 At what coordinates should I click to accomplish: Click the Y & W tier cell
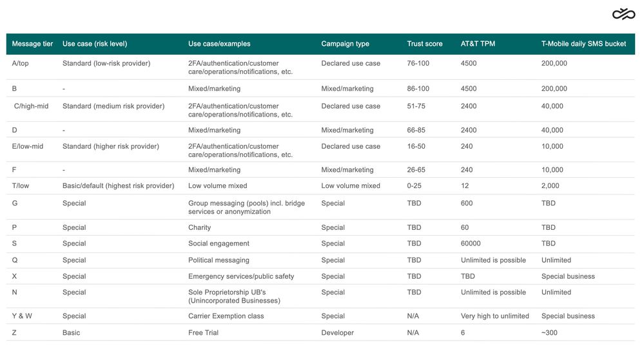[23, 316]
